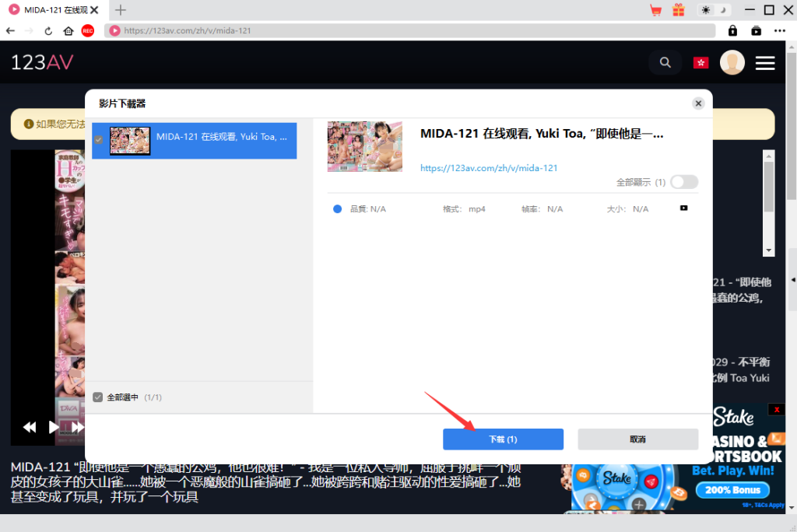Open the shopping cart icon
The width and height of the screenshot is (797, 532).
pos(655,10)
